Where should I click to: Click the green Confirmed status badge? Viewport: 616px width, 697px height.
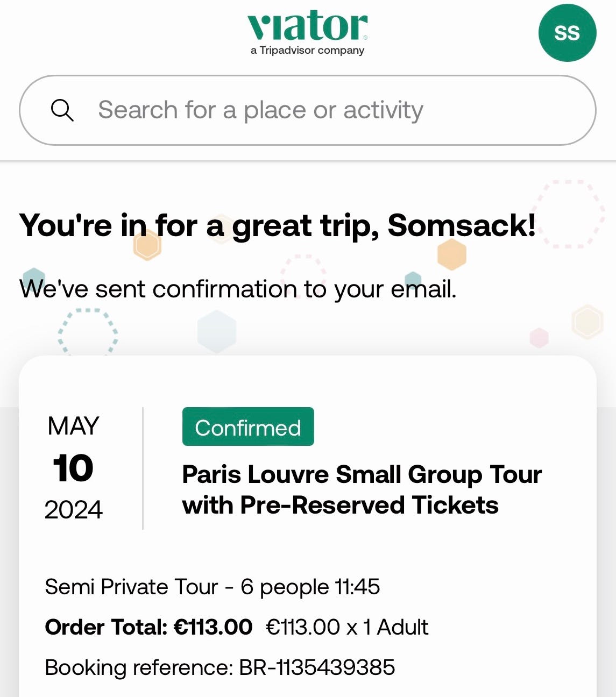pos(248,427)
